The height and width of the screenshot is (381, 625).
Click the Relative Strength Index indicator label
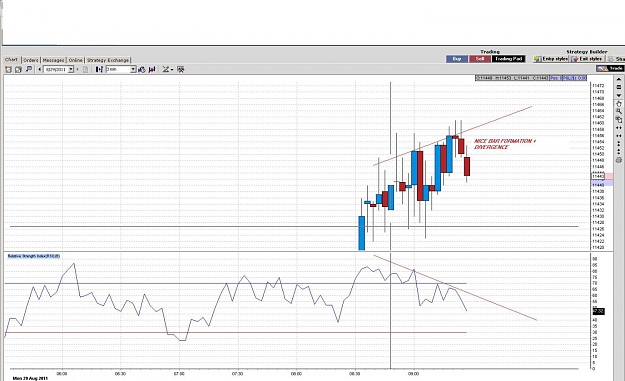(x=34, y=256)
